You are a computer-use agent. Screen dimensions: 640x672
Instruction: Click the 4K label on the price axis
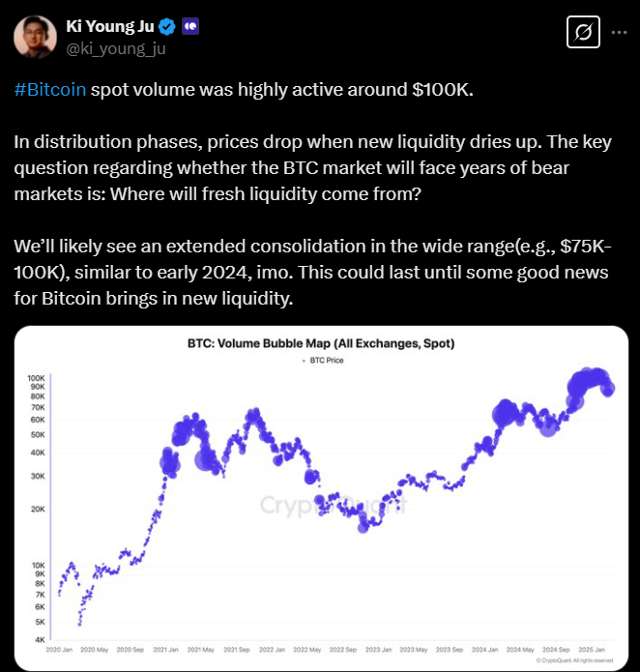pyautogui.click(x=40, y=639)
